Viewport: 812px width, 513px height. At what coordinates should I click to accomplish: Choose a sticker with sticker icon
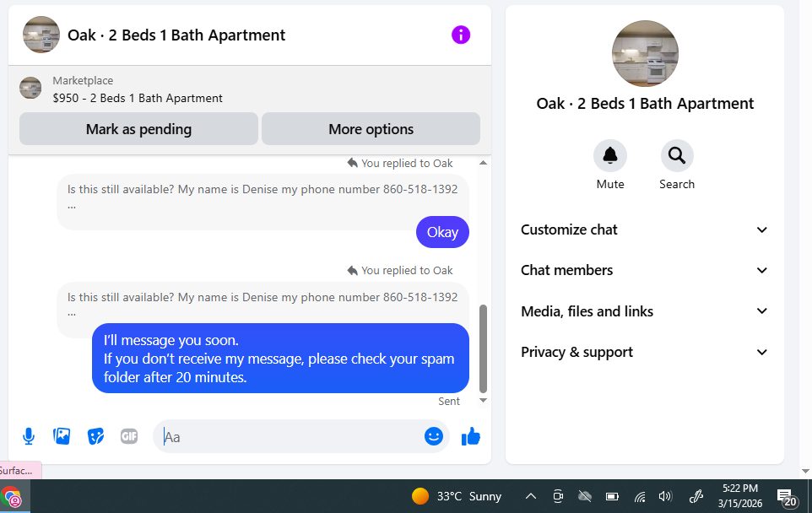tap(96, 436)
